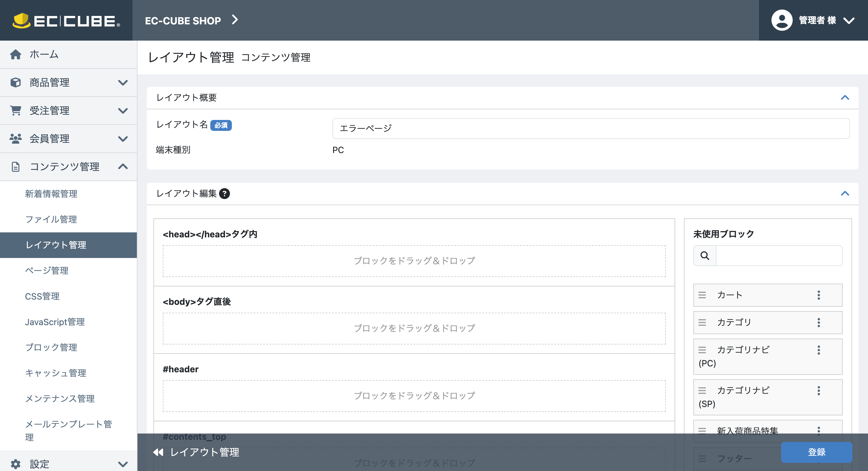Click arrow next to EC-CUBE SHOP
Screen dimensions: 868x471
tap(235, 20)
